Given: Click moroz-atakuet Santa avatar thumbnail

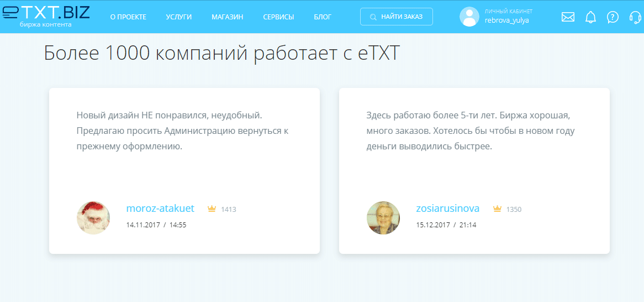Looking at the screenshot, I should tap(93, 218).
